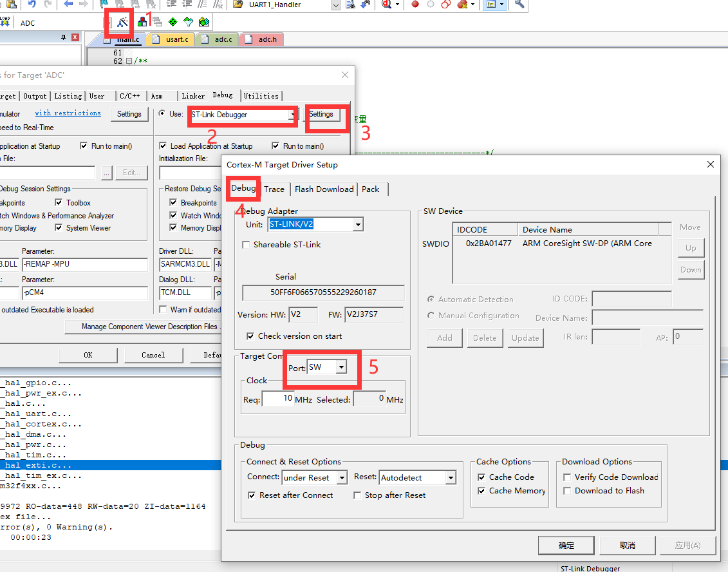Viewport: 728px width, 572px height.
Task: Open the Window layout icon
Action: tap(491, 4)
